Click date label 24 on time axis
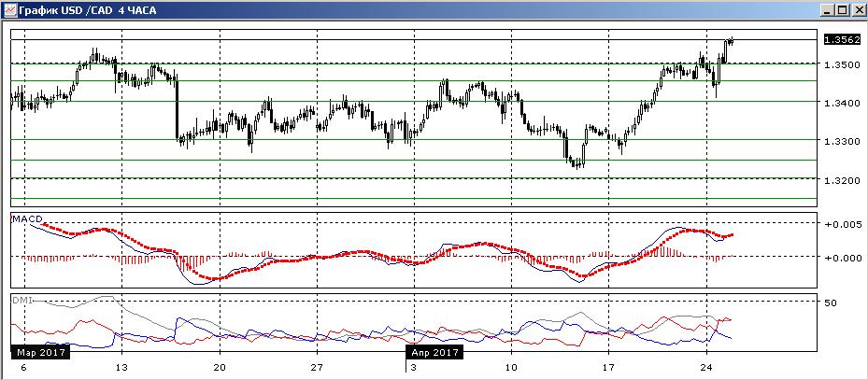 coord(706,367)
